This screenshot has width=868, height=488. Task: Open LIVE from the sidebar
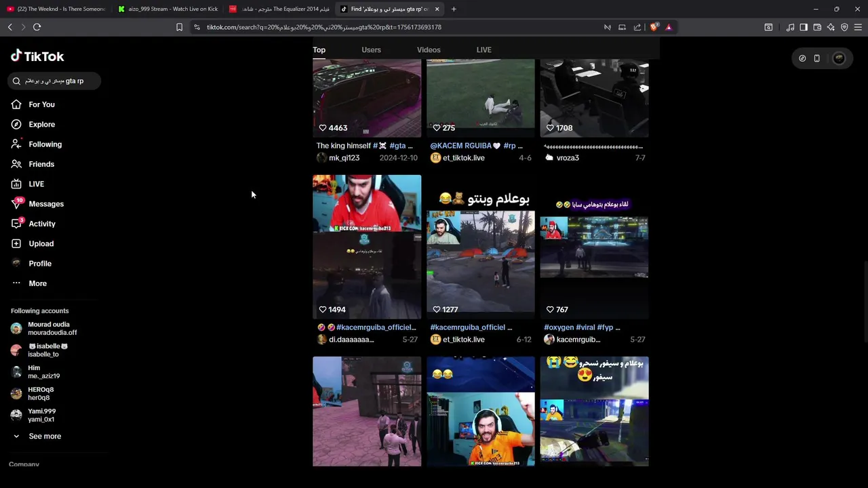[x=36, y=184]
